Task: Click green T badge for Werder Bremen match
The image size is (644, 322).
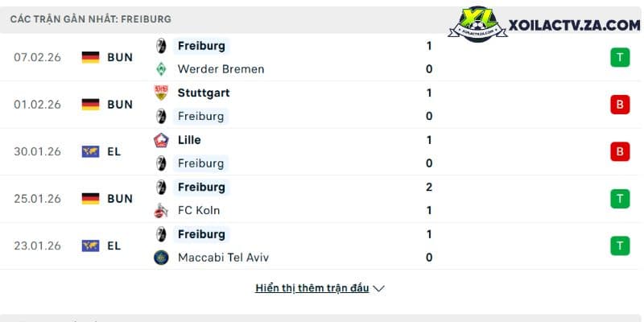Action: click(x=620, y=57)
